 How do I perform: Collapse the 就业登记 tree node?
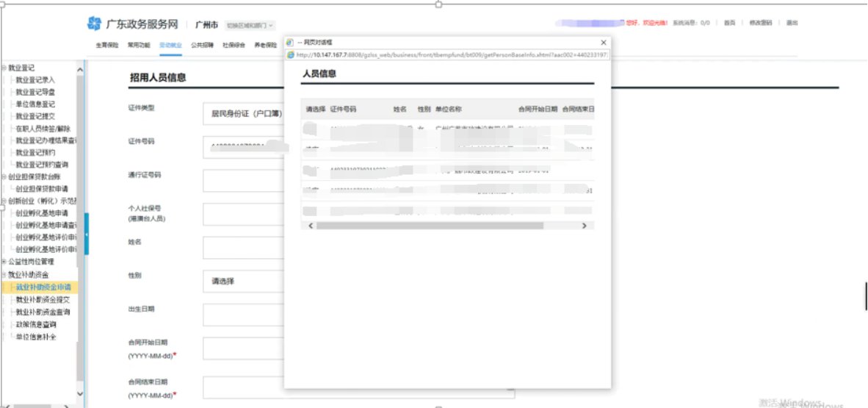[4, 68]
